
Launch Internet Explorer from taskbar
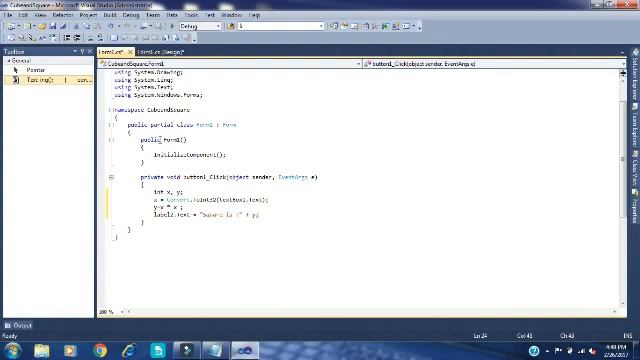[x=129, y=350]
